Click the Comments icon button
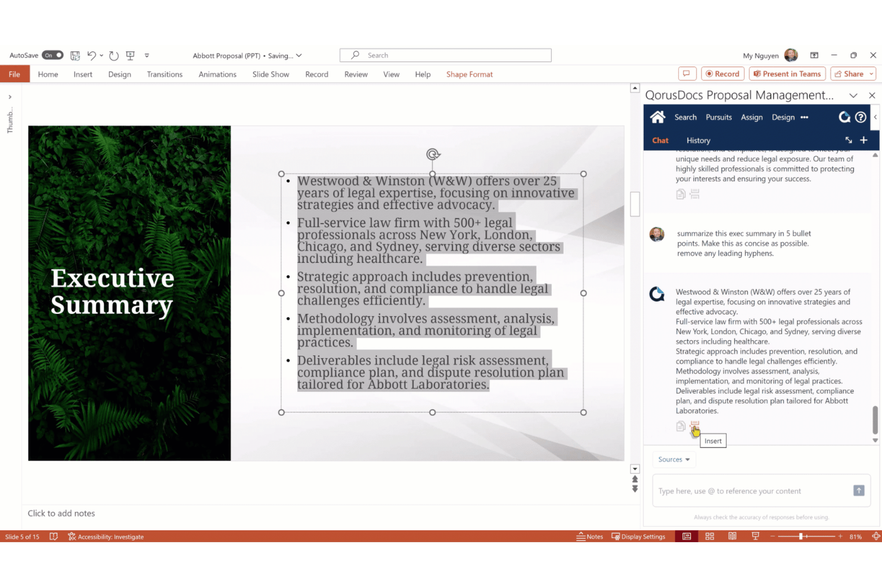 (687, 74)
